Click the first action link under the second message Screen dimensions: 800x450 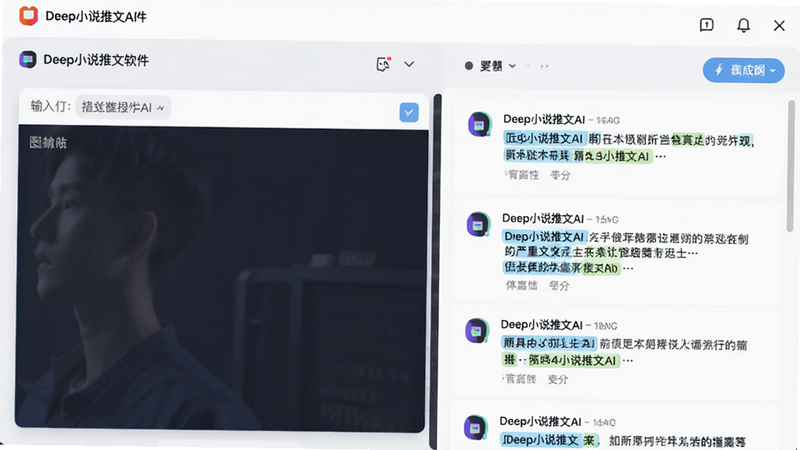tap(521, 286)
